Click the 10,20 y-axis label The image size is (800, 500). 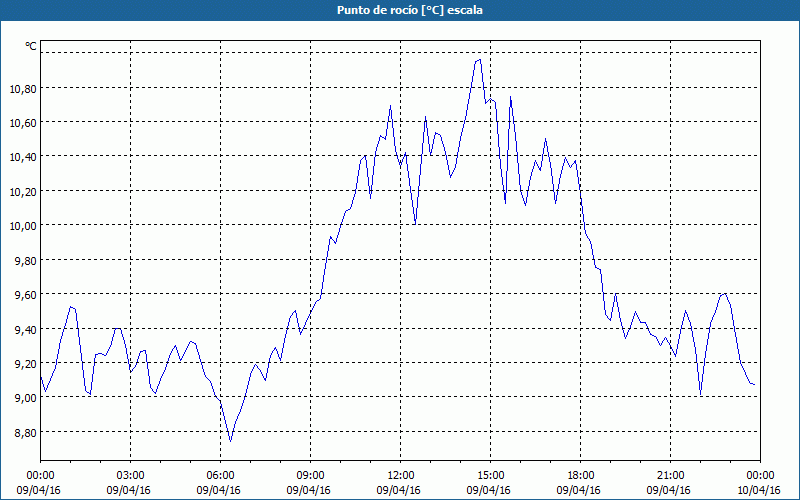[23, 192]
